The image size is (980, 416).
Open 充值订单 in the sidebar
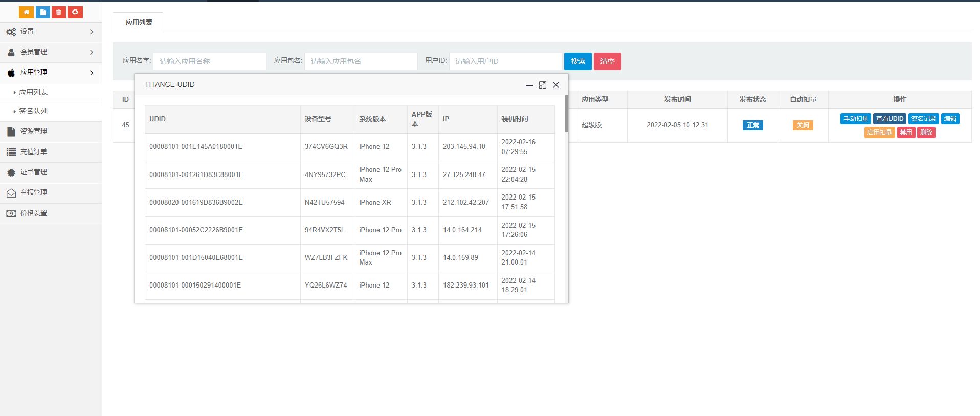pyautogui.click(x=51, y=152)
